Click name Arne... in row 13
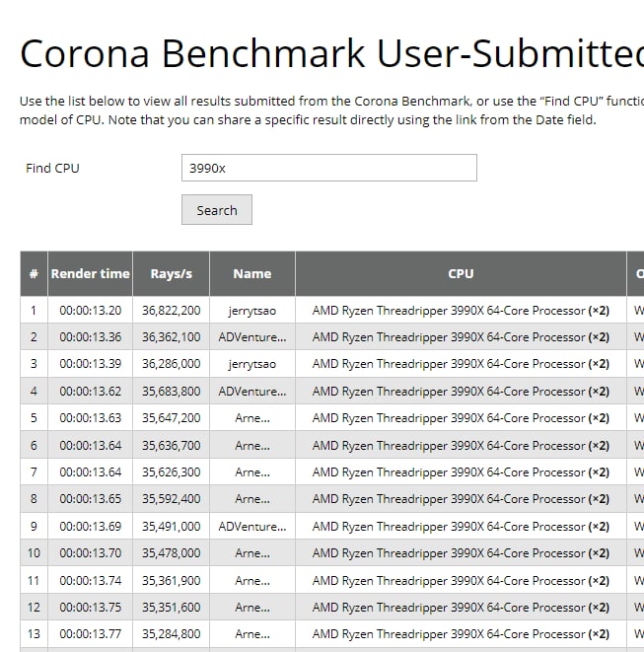This screenshot has width=644, height=652. point(251,633)
